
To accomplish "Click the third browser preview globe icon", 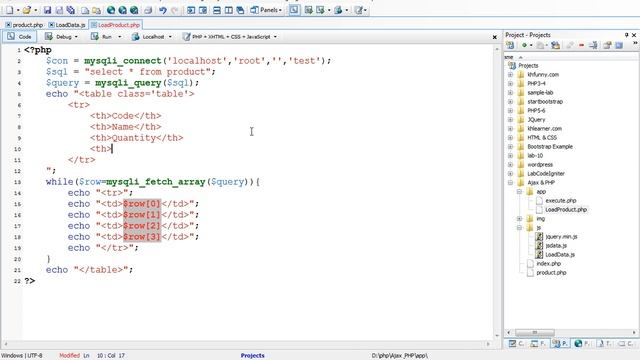I will [x=134, y=10].
